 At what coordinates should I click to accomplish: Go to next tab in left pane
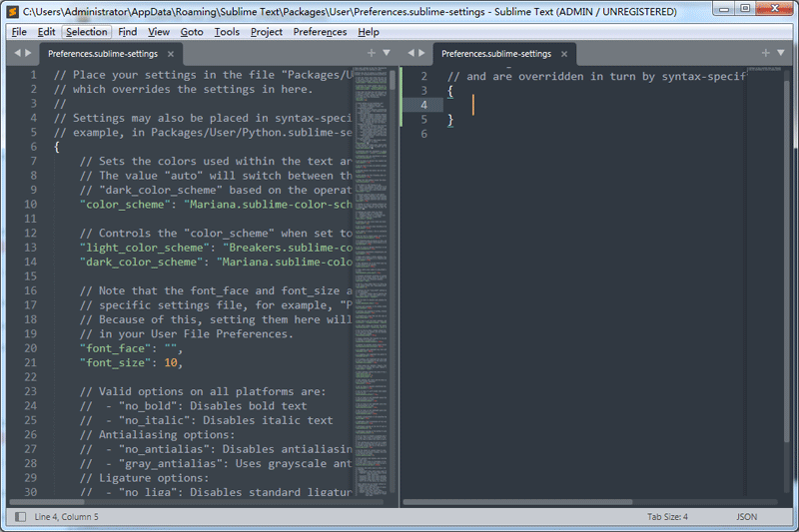pyautogui.click(x=28, y=53)
